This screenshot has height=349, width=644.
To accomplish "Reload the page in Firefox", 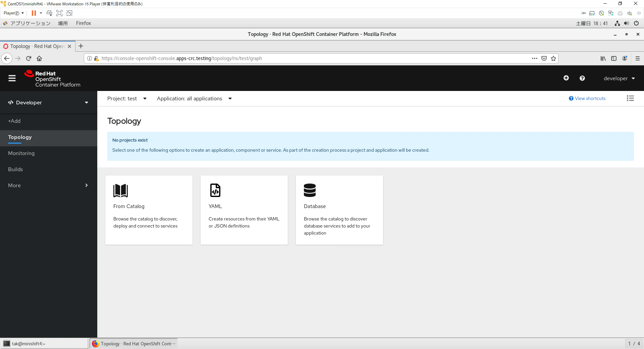I will (29, 58).
